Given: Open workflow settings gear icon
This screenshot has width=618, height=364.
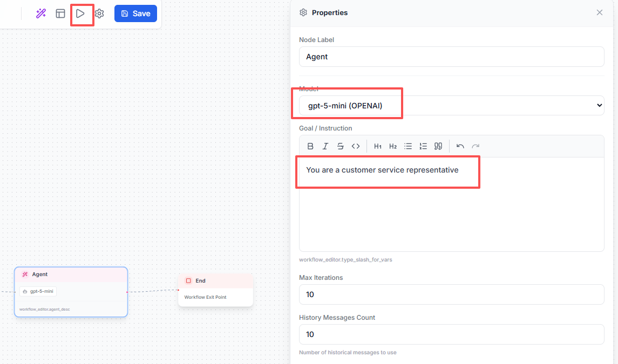Looking at the screenshot, I should [x=99, y=13].
